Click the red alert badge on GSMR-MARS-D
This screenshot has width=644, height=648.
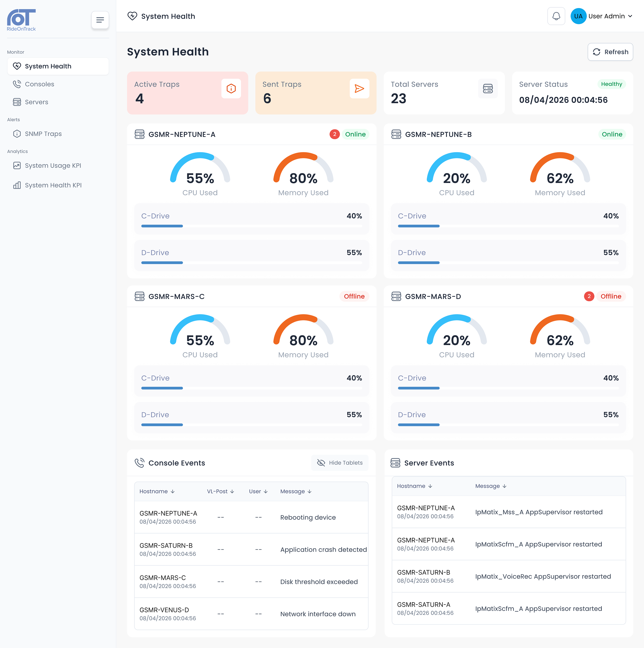pyautogui.click(x=589, y=296)
